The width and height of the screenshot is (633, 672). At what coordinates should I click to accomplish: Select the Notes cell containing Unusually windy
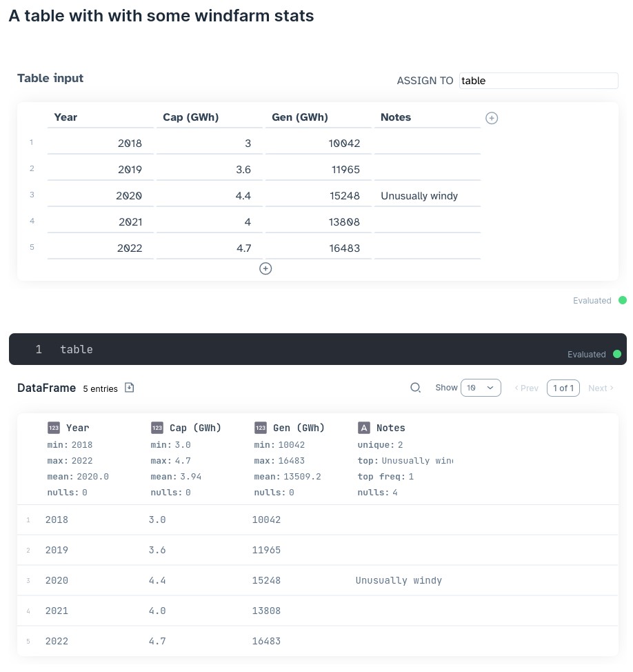[427, 196]
